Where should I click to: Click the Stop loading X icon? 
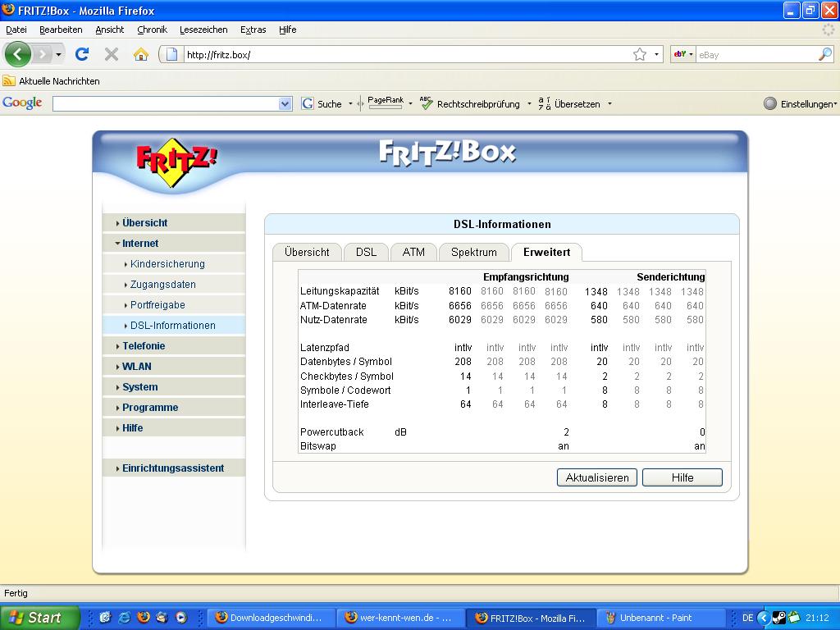[x=112, y=54]
